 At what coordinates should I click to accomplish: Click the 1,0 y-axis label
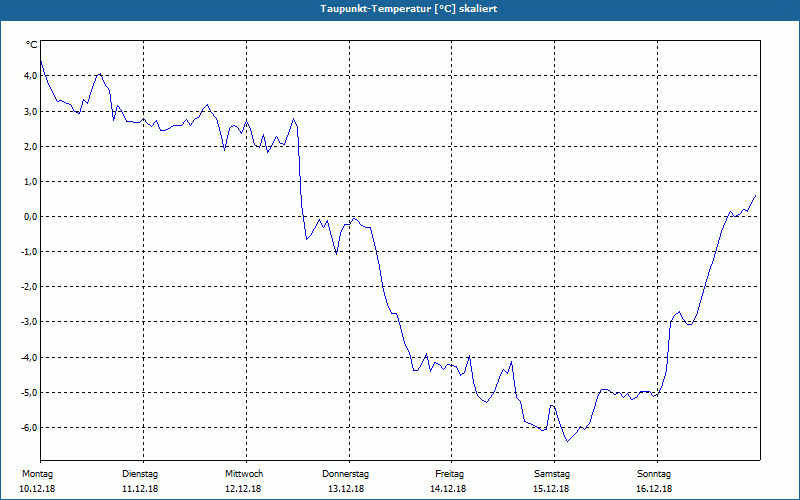[31, 182]
